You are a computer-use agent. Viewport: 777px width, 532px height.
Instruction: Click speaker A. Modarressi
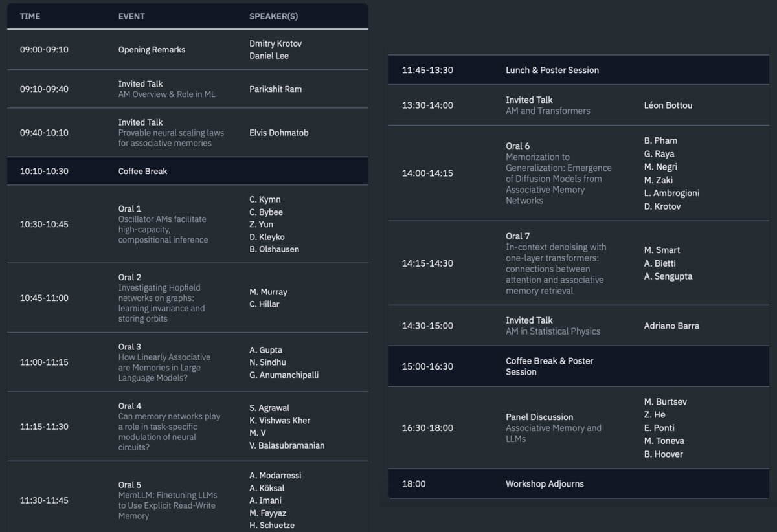275,475
